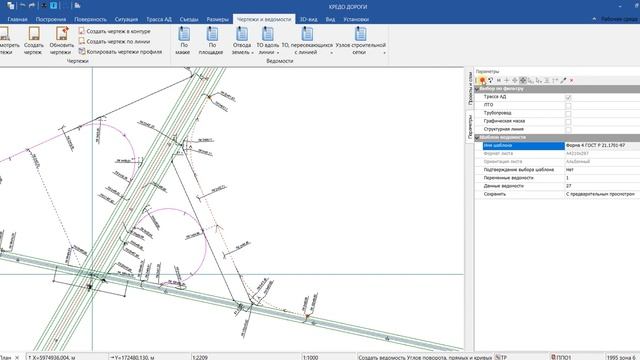Enable the Трубопровод filter checkbox
Screen dimensions: 640x360
[x=568, y=113]
